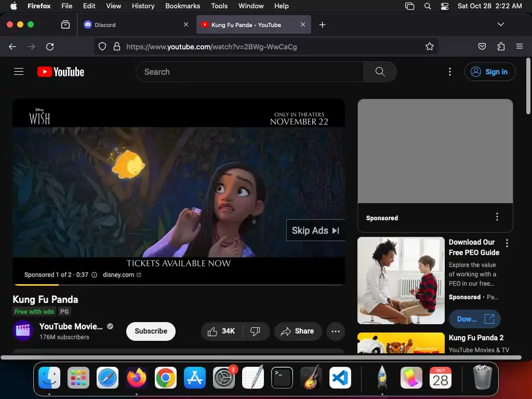Click the magnifier search button
Viewport: 532px width, 399px height.
click(x=380, y=72)
